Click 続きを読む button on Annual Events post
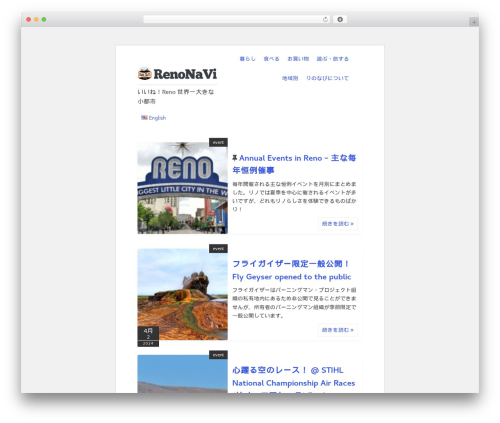The height and width of the screenshot is (423, 500). [x=338, y=224]
